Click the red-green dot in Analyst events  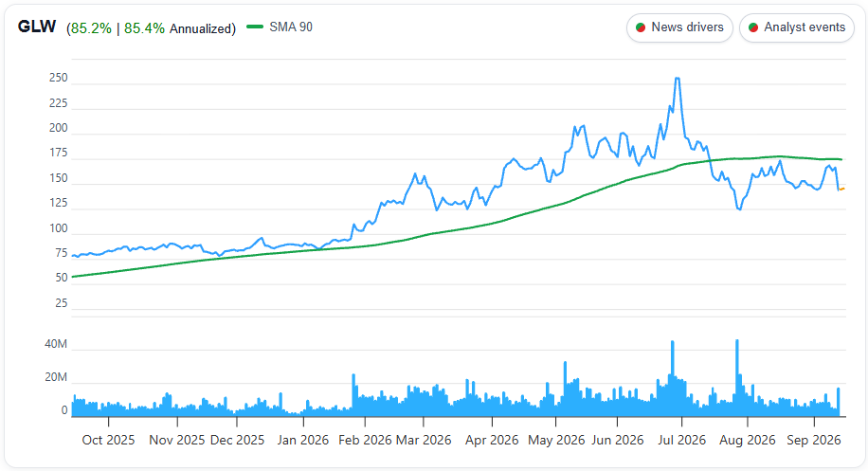[x=752, y=27]
